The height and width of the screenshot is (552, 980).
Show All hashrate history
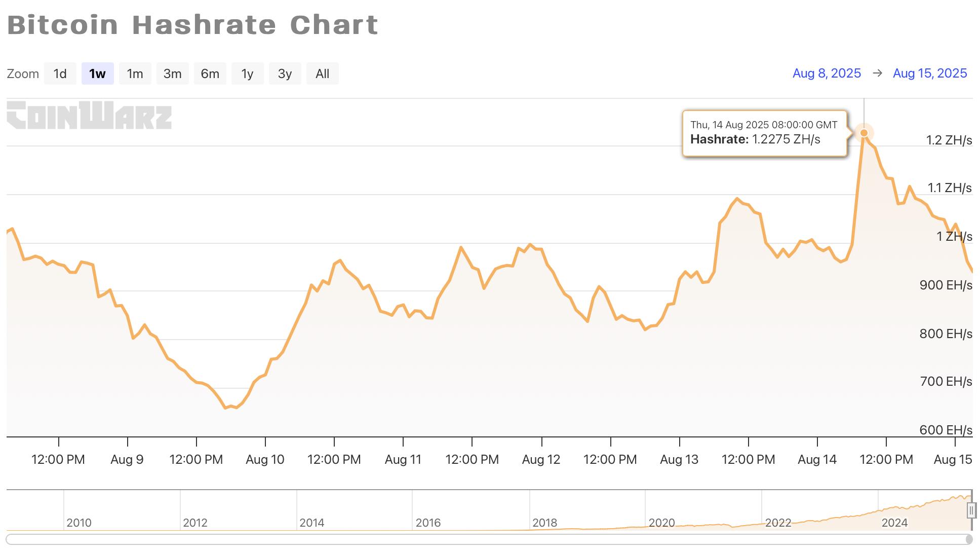click(322, 74)
